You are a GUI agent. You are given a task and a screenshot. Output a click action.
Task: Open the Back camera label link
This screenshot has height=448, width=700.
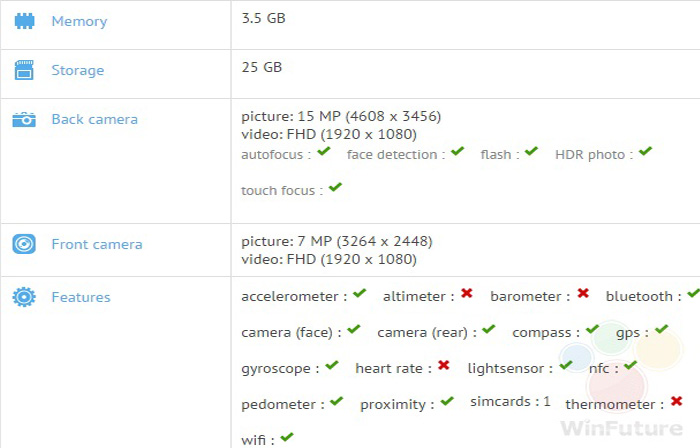tap(95, 119)
